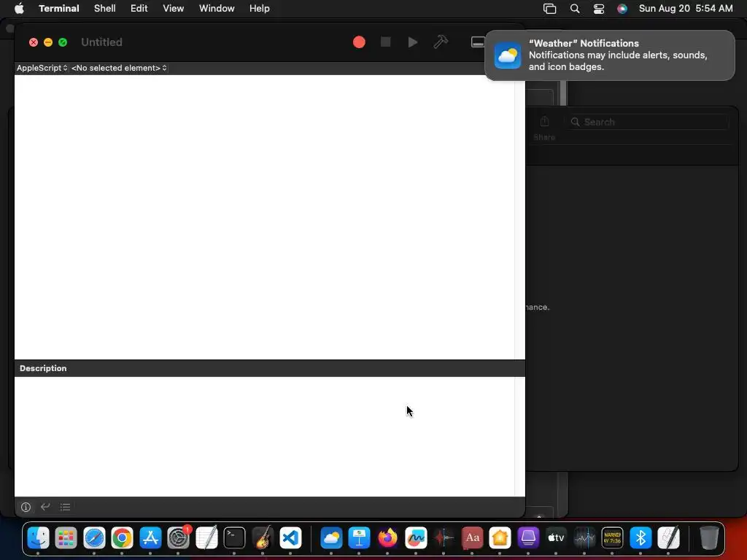Viewport: 747px width, 560px height.
Task: Open the Window menu
Action: pos(217,8)
